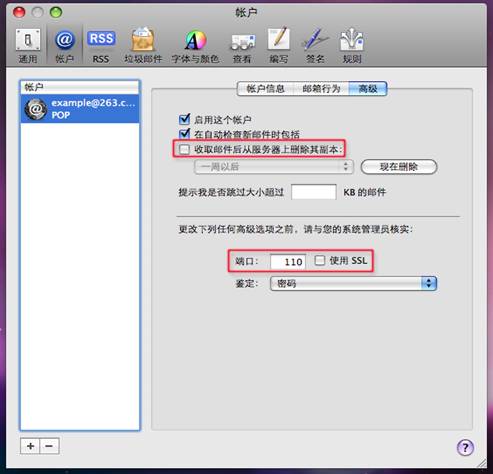Open the 一周以后 deletion interval dropdown
Viewport: 493px width, 474px height.
(273, 167)
